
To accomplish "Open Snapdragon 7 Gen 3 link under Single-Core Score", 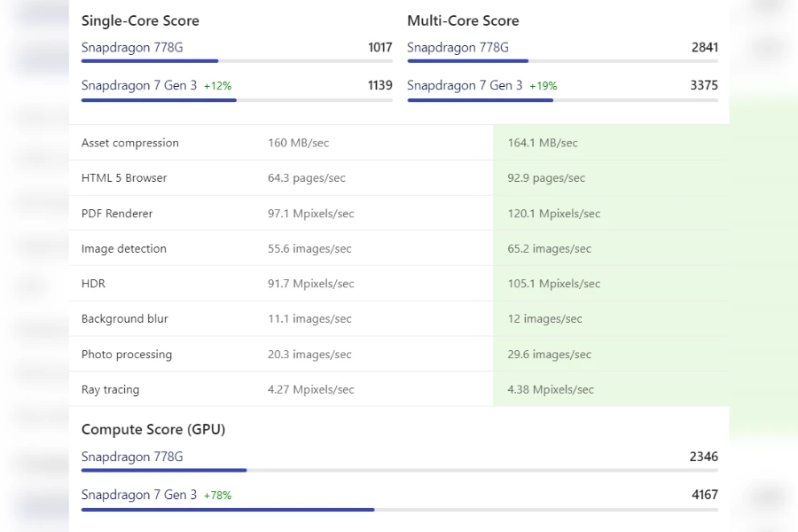I will [x=139, y=86].
